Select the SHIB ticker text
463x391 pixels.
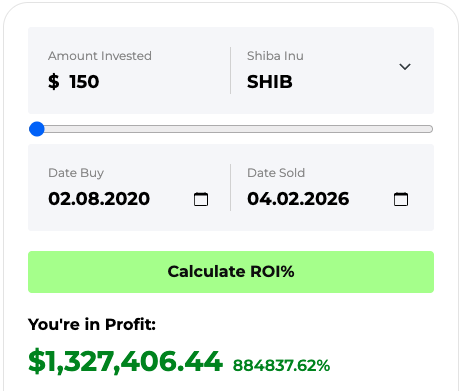click(x=270, y=82)
